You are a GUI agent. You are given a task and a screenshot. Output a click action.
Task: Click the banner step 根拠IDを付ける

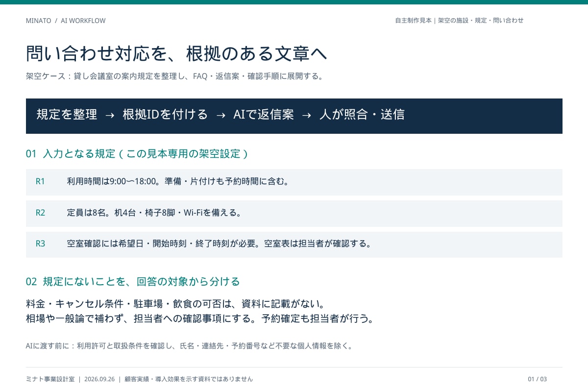click(165, 115)
